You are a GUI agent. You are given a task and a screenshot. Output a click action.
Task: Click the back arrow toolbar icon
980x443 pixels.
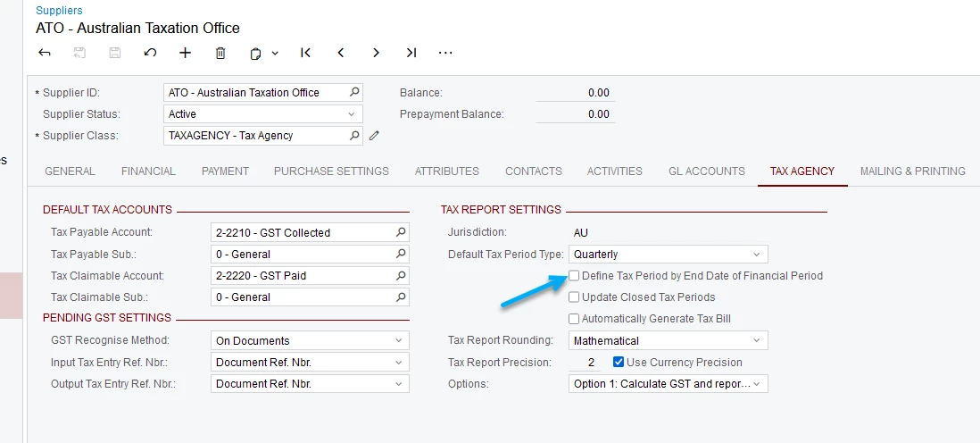(x=45, y=54)
